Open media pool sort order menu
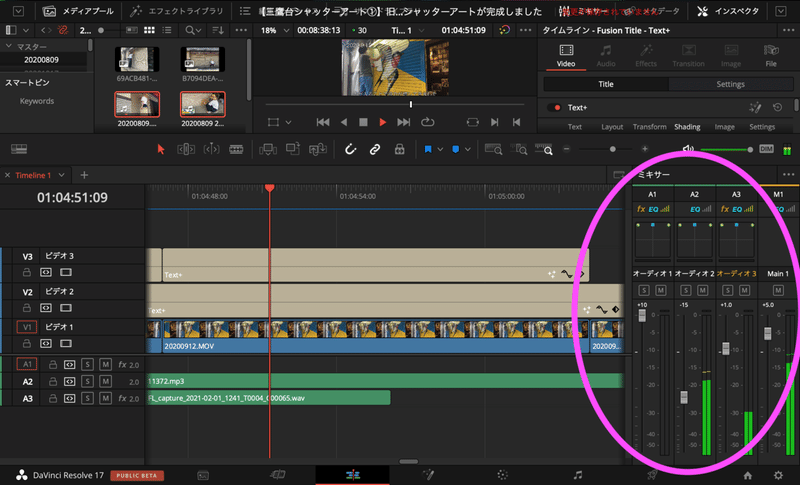Image resolution: width=800 pixels, height=485 pixels. click(218, 30)
